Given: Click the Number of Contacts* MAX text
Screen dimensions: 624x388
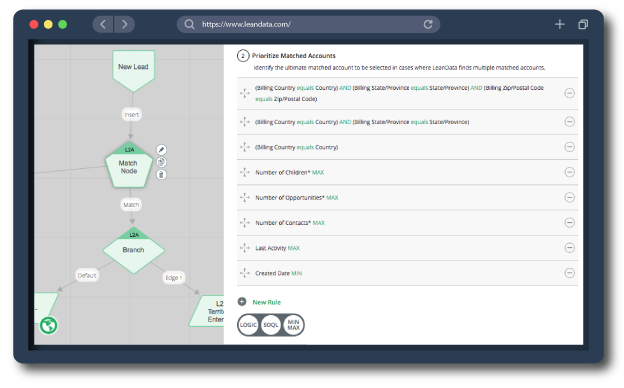Looking at the screenshot, I should click(x=290, y=223).
